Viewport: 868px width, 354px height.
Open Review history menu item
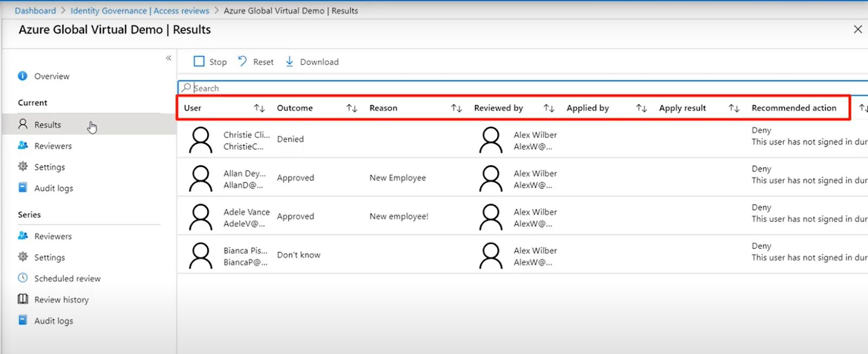pos(61,300)
